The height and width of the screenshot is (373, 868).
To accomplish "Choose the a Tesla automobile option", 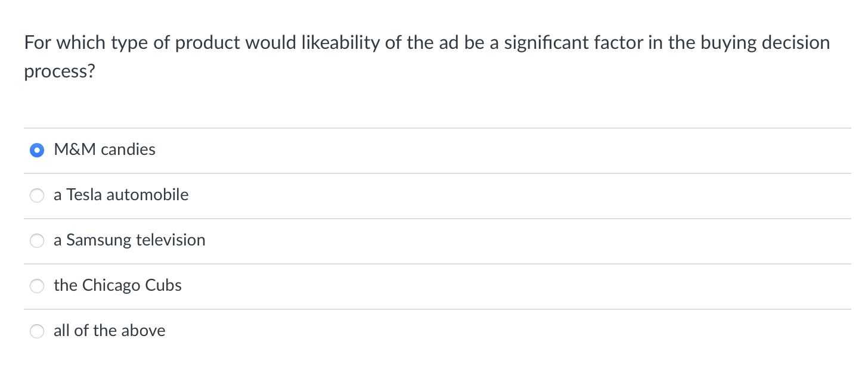I will 37,195.
